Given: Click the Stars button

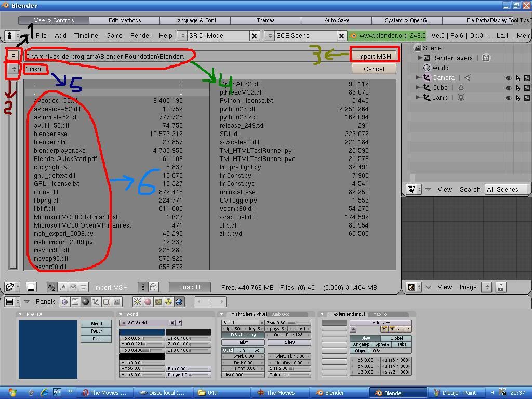Looking at the screenshot, I should [289, 342].
